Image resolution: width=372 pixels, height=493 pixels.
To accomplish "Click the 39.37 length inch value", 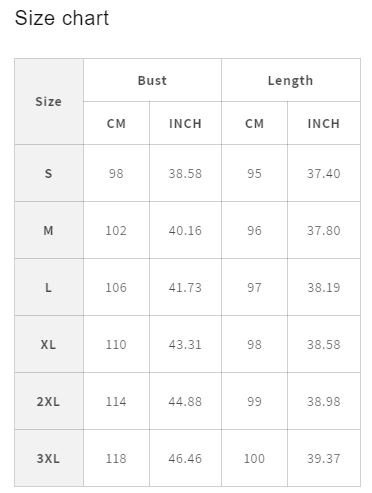I will [x=324, y=458].
